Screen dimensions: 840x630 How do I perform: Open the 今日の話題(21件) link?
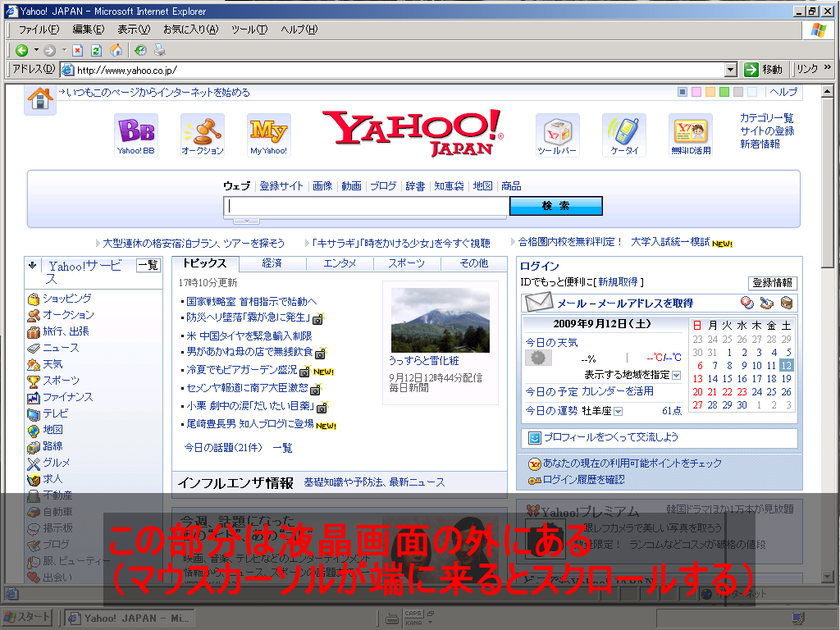223,447
